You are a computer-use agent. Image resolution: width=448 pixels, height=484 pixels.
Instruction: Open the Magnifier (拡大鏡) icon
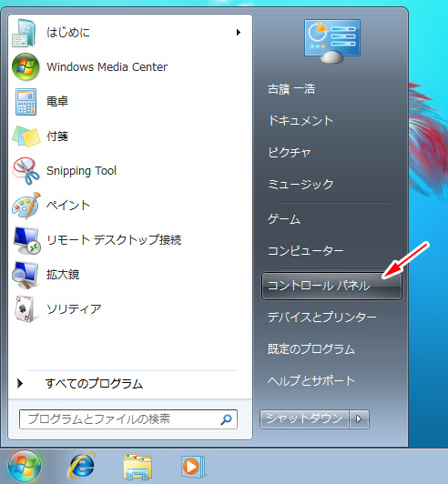25,275
